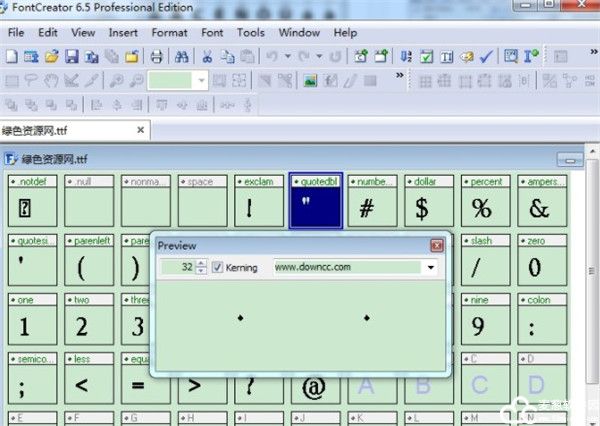Select the slash glyph cell

pos(486,260)
